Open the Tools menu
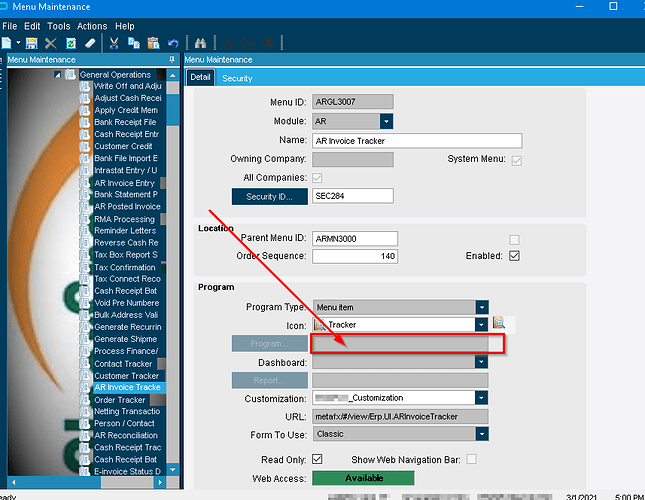The height and width of the screenshot is (500, 645). coord(58,26)
